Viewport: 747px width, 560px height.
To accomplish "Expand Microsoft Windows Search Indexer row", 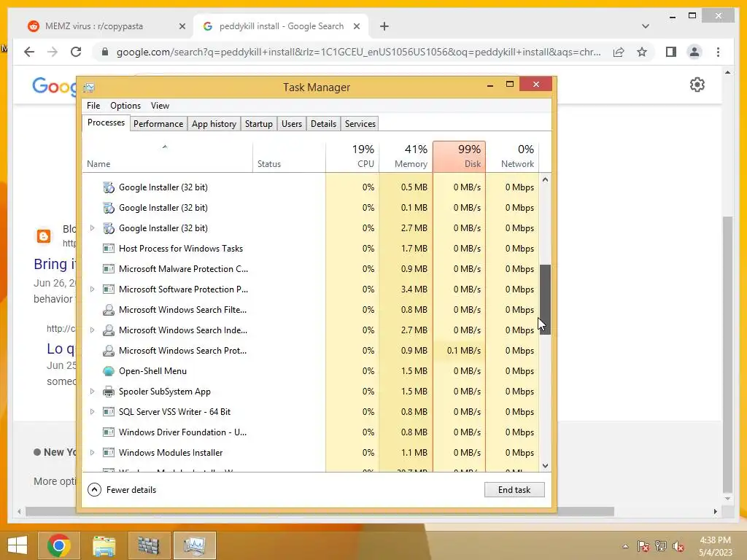I will coord(93,330).
